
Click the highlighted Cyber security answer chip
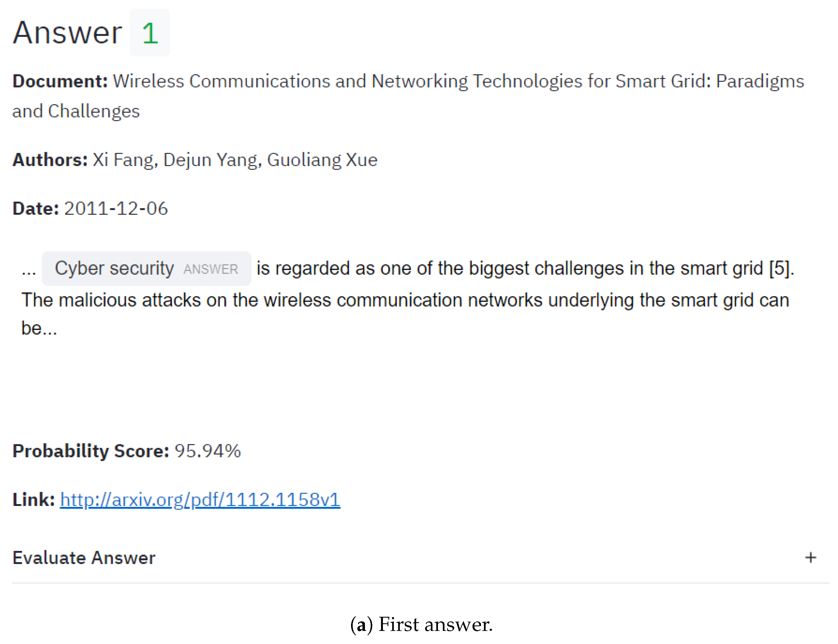(x=114, y=268)
